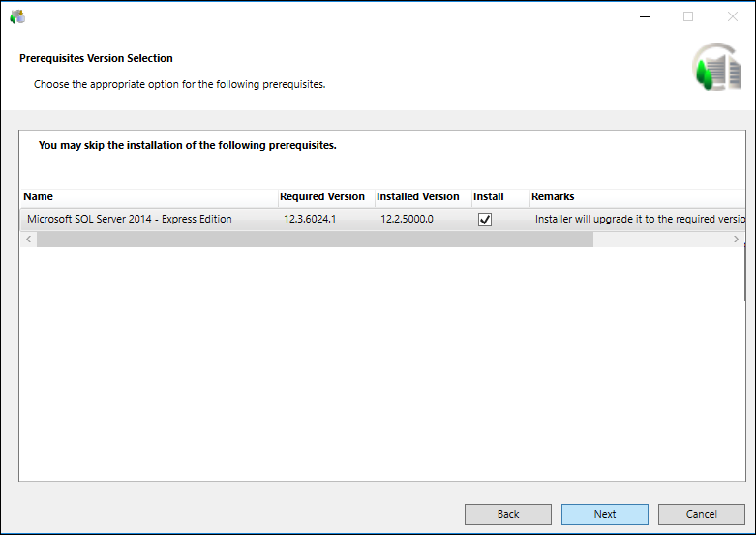
Task: Close the installer window
Action: point(732,16)
